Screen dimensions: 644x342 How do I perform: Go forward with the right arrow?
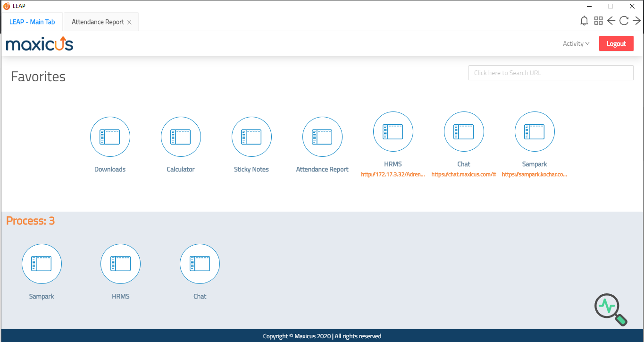coord(636,21)
